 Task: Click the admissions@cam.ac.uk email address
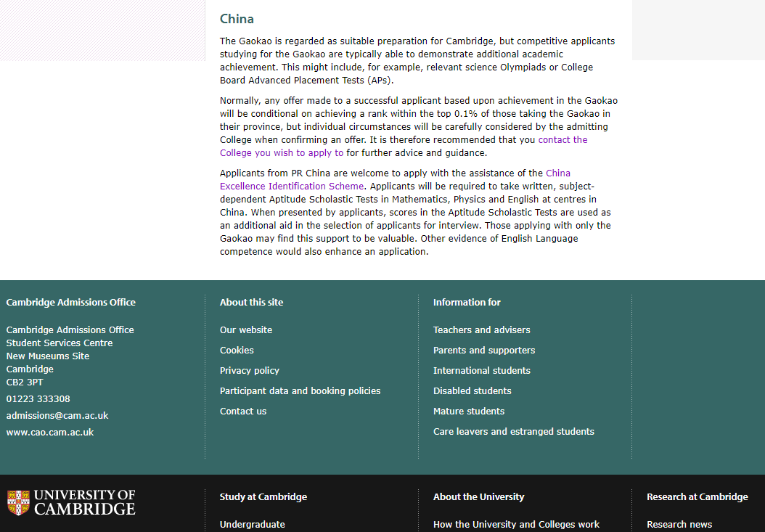(x=57, y=416)
